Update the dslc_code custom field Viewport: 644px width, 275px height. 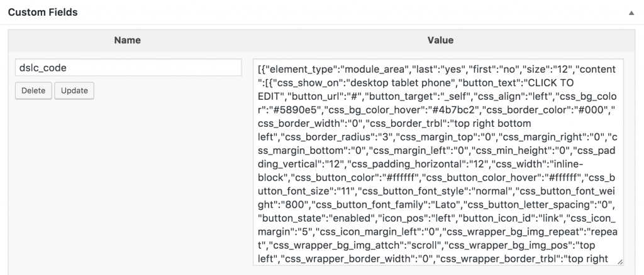point(74,90)
